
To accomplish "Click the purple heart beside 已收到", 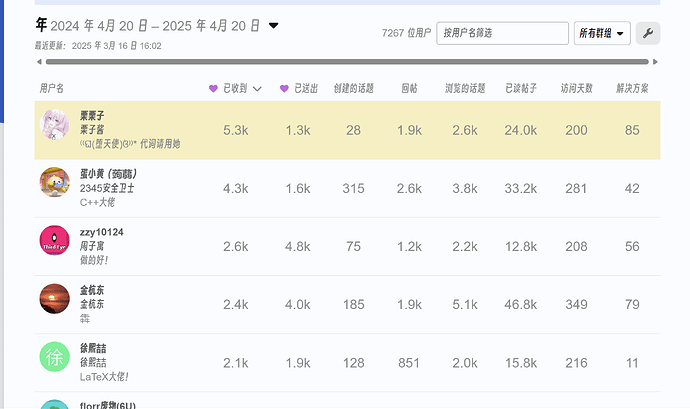I will tap(213, 88).
